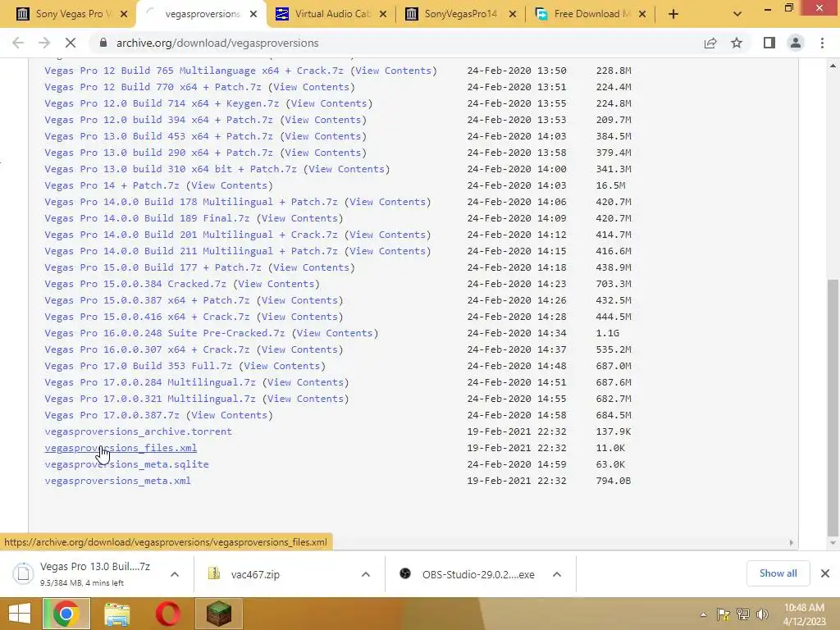
Task: Open Minecraft from the taskbar
Action: pos(218,614)
